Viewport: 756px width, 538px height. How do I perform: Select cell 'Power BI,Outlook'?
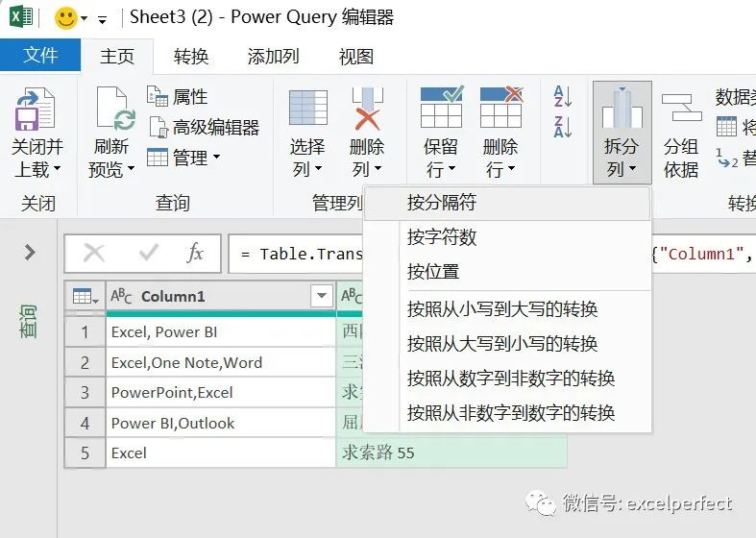pos(221,423)
